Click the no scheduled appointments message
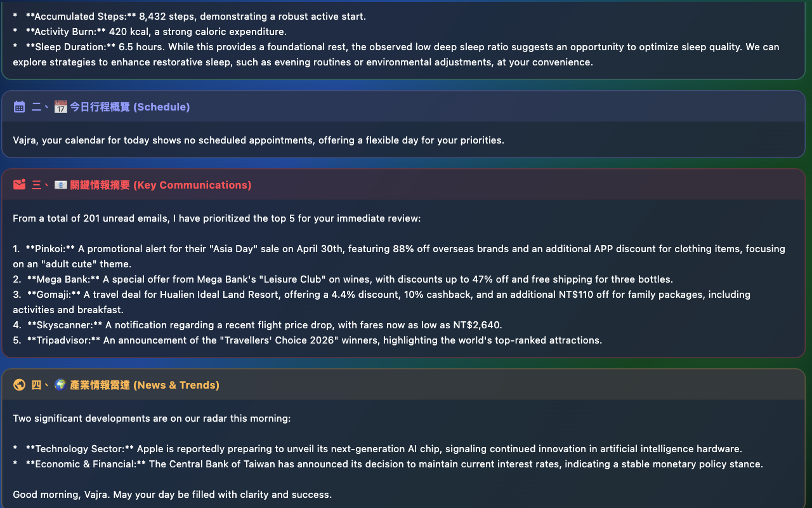 (258, 140)
